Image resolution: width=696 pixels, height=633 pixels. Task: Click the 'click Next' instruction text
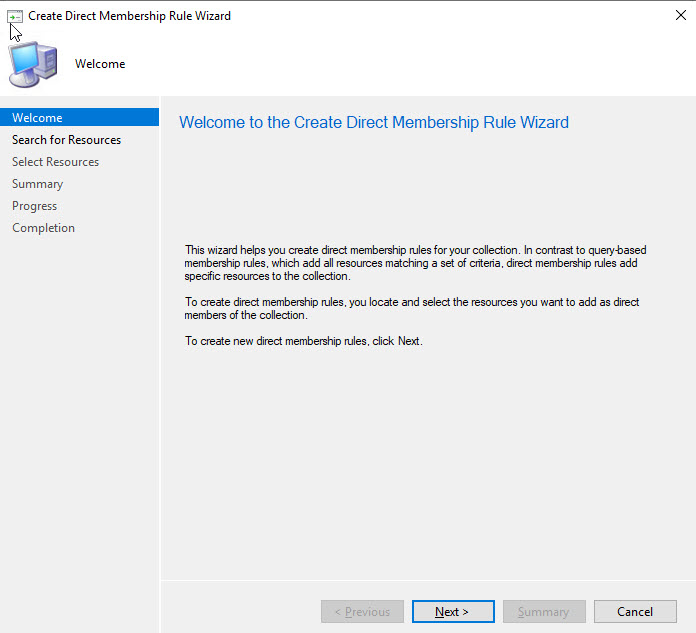click(304, 341)
